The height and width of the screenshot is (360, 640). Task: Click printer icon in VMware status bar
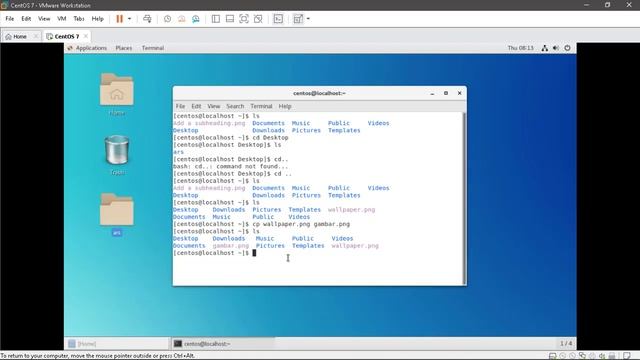point(612,356)
